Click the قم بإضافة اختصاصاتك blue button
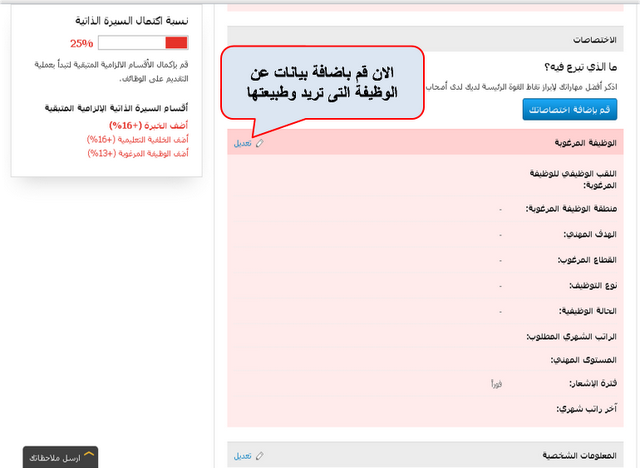 (569, 109)
